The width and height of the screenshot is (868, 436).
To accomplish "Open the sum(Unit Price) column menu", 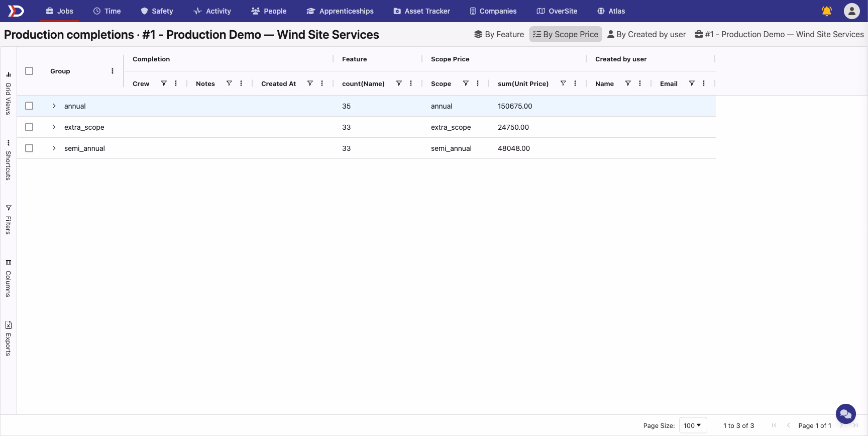I will (x=575, y=83).
